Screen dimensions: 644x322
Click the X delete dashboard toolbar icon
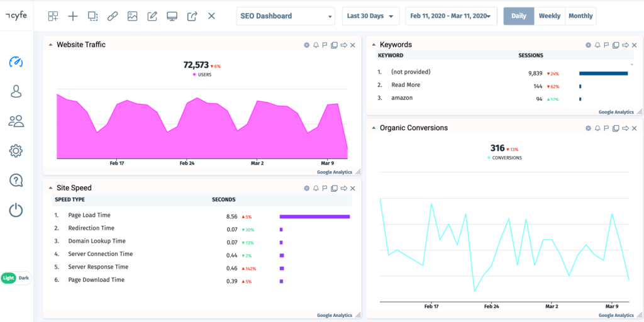pos(211,16)
